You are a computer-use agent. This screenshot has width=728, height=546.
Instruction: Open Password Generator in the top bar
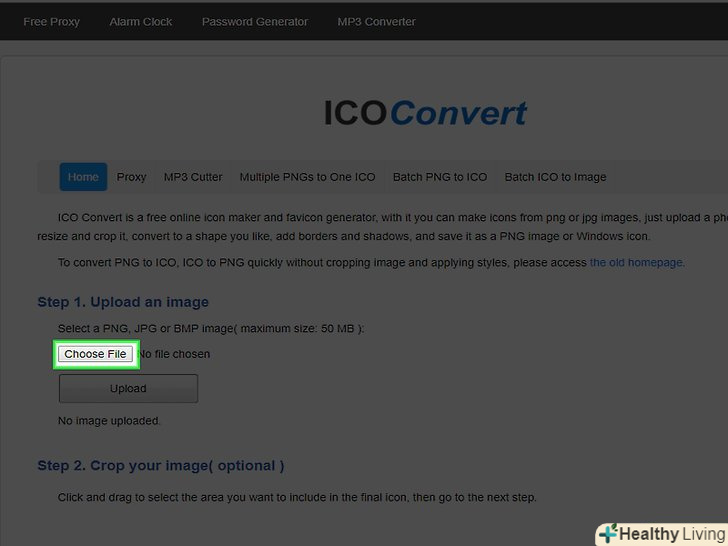[255, 22]
